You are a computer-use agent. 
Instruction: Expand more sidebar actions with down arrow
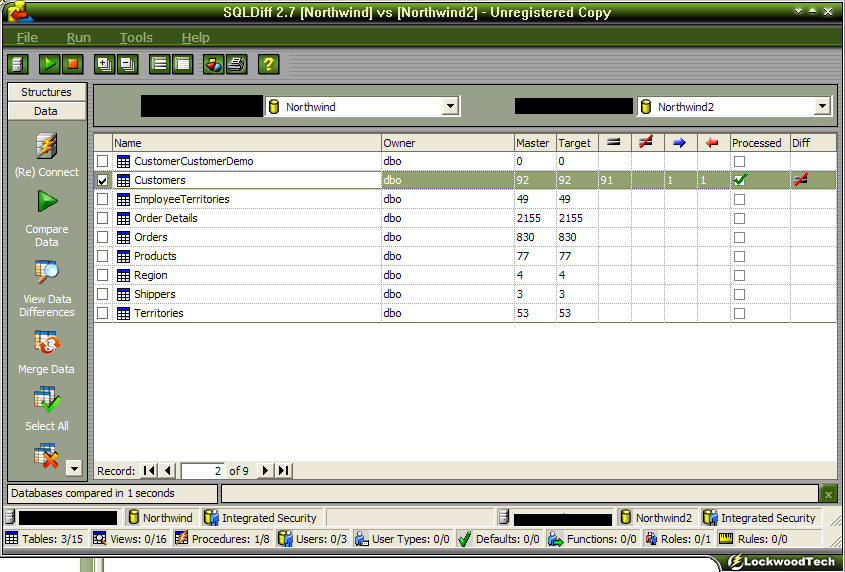pyautogui.click(x=74, y=468)
